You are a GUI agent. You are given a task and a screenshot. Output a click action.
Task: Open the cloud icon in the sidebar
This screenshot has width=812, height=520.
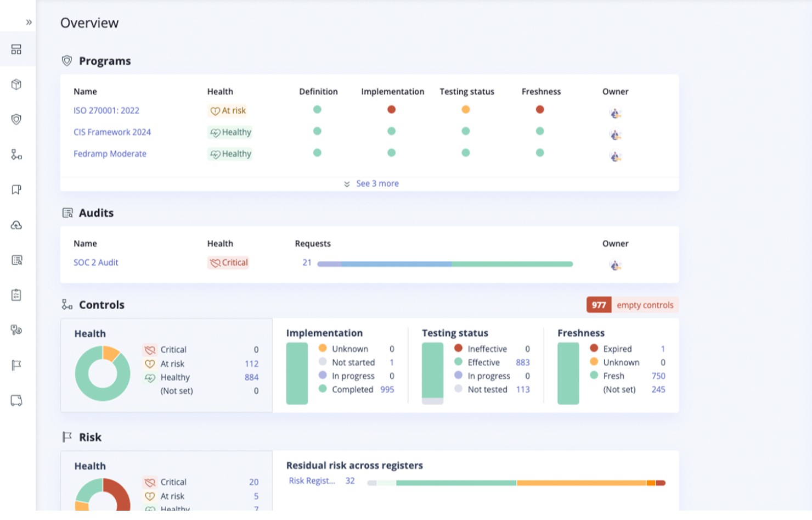16,225
